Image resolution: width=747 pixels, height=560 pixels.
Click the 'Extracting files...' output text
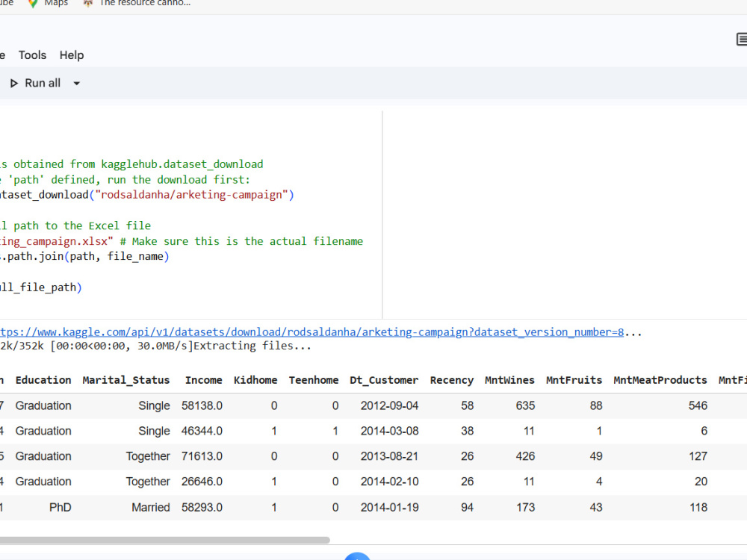coord(252,346)
